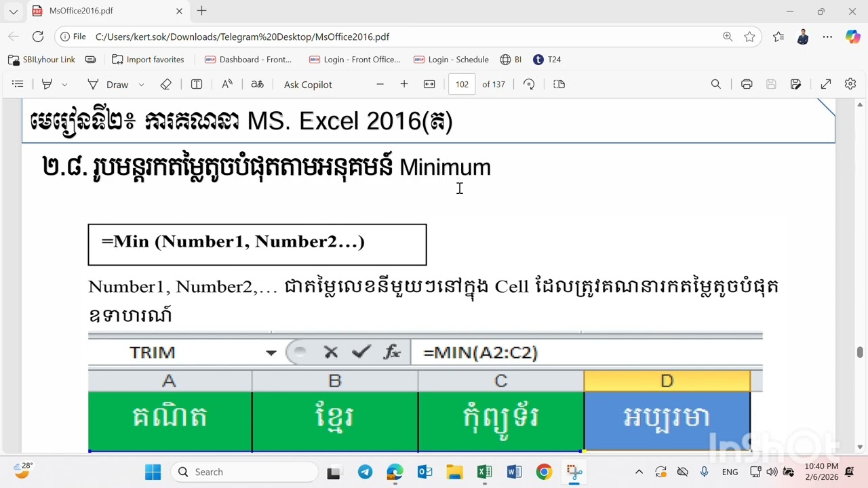Viewport: 868px width, 488px height.
Task: Open the Dashboard - Front... bookmark
Action: 248,60
